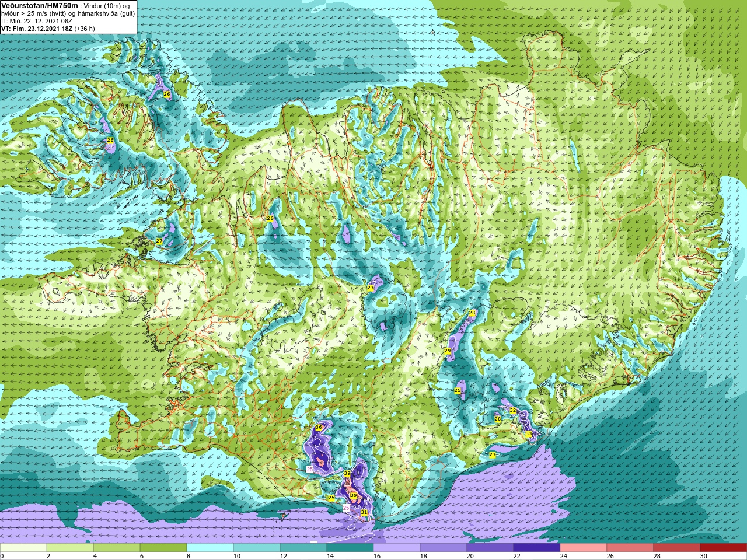This screenshot has width=747, height=560.
Task: Click the yellow '27' marker on the central glacier
Action: [370, 288]
